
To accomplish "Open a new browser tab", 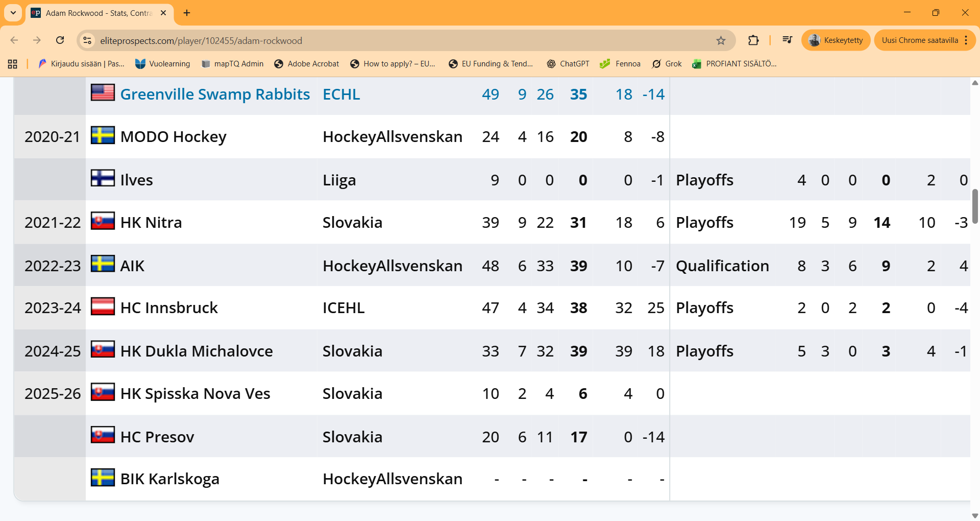I will (x=187, y=13).
